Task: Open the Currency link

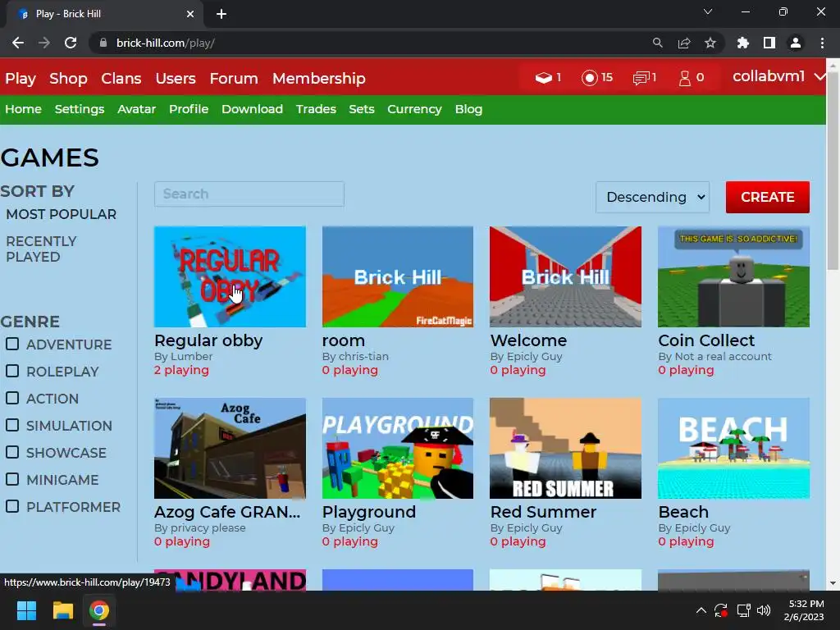Action: (414, 109)
